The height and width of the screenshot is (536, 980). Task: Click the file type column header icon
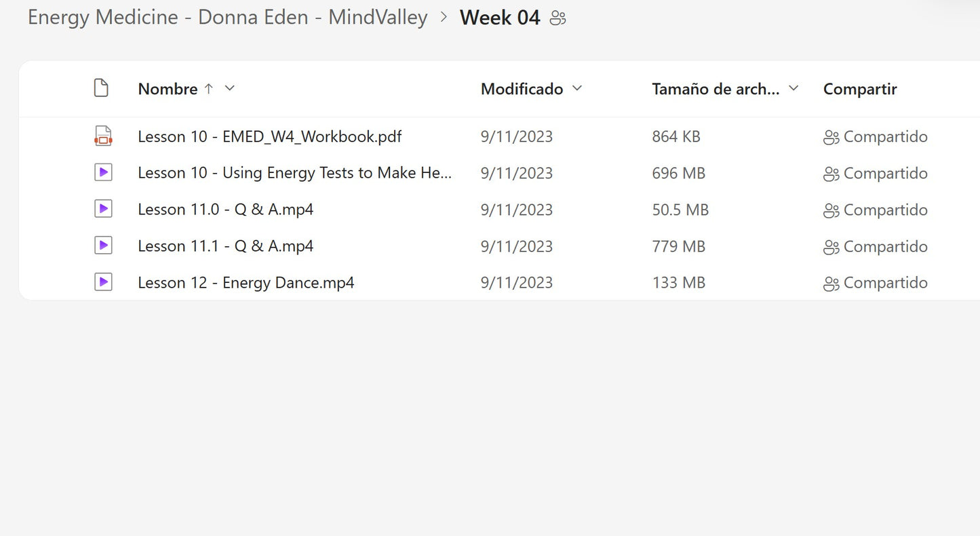point(101,88)
